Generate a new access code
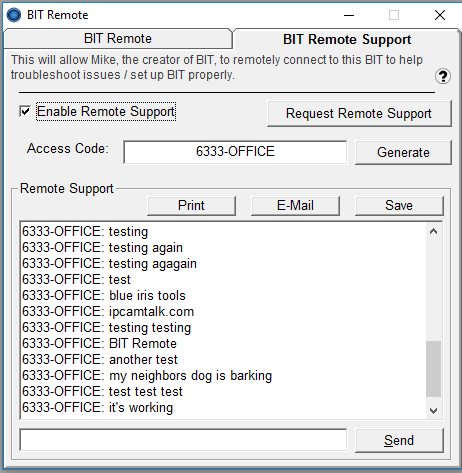The image size is (462, 473). tap(403, 152)
